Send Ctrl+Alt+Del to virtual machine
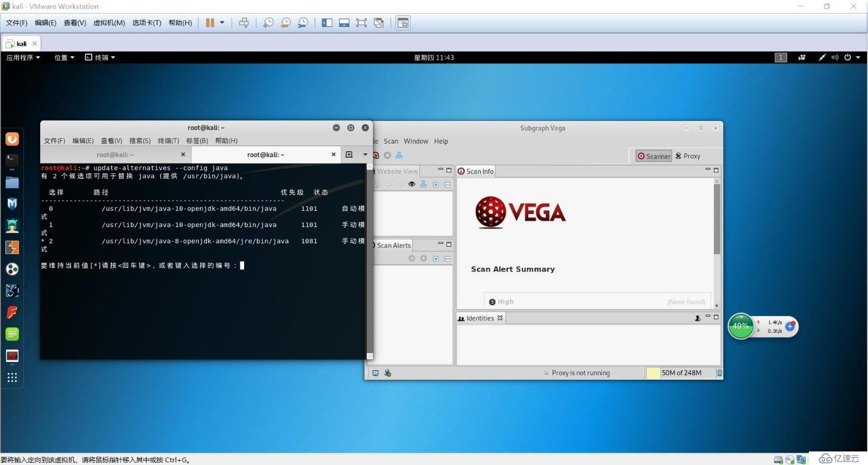This screenshot has height=465, width=868. point(244,23)
